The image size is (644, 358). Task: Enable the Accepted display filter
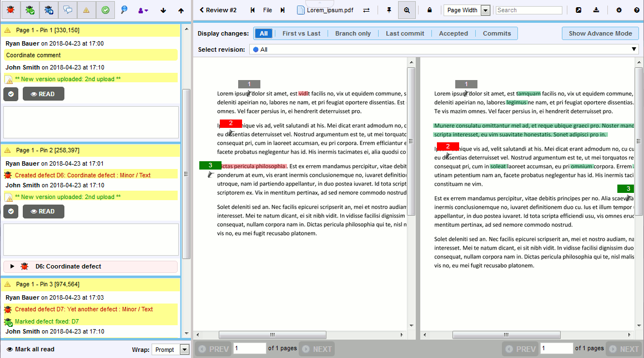(x=454, y=33)
